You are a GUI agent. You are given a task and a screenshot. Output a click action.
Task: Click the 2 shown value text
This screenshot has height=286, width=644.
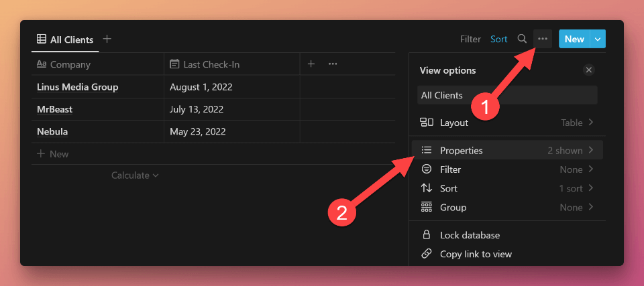click(565, 151)
